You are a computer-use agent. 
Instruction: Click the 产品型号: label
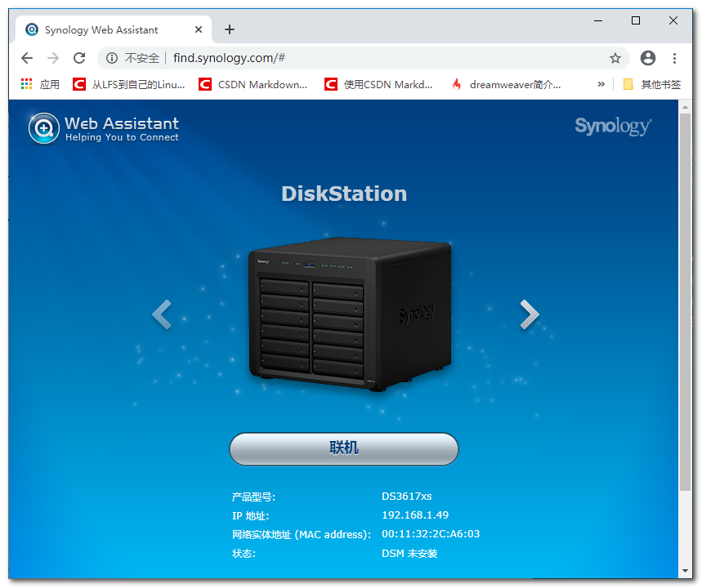pyautogui.click(x=253, y=497)
